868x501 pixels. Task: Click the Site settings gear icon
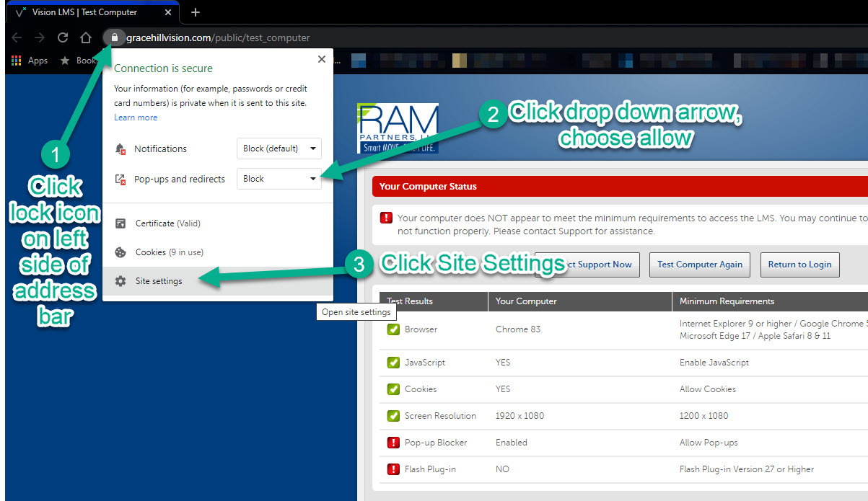pos(120,281)
